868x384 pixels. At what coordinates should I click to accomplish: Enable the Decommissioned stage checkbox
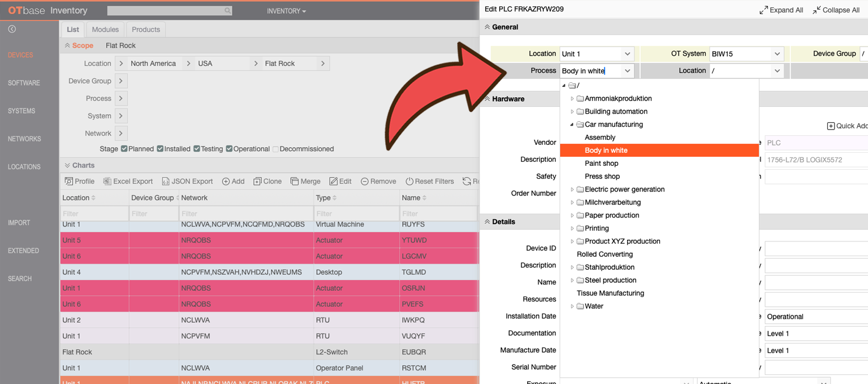[x=276, y=149]
